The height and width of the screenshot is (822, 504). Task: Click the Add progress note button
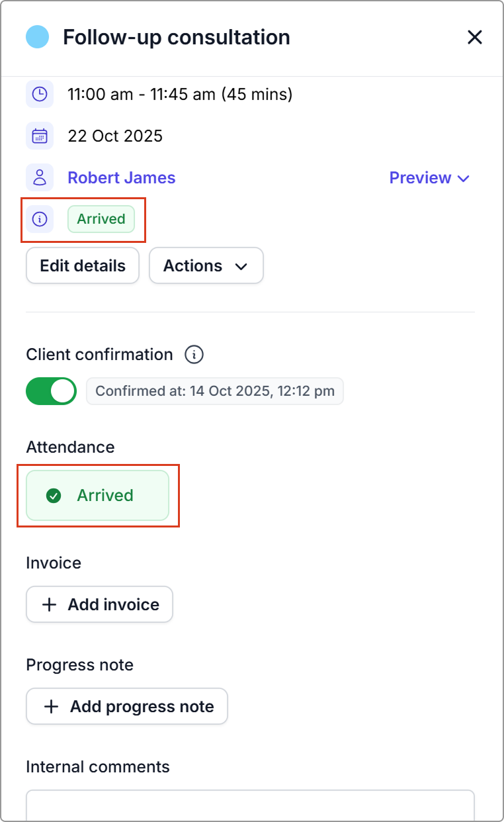coord(127,707)
